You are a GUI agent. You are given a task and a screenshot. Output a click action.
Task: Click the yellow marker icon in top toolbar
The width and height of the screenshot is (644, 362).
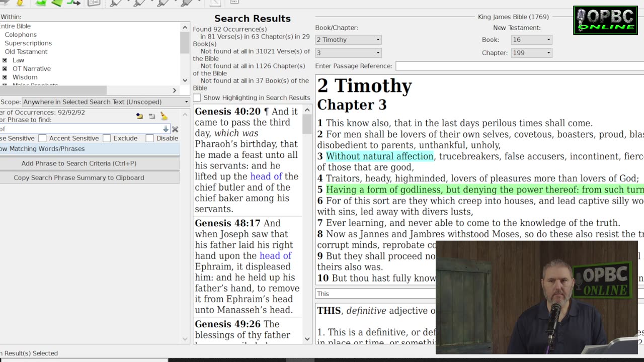pyautogui.click(x=20, y=3)
